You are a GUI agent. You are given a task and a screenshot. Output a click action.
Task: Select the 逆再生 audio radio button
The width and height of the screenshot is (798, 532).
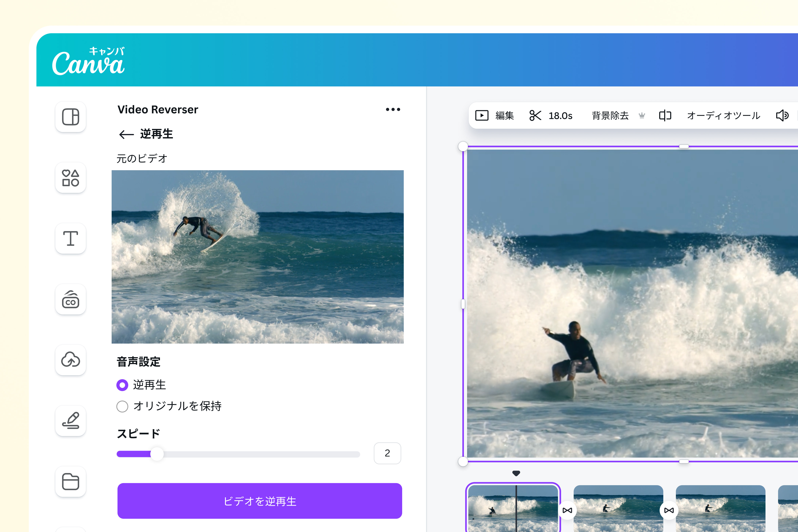pyautogui.click(x=122, y=385)
